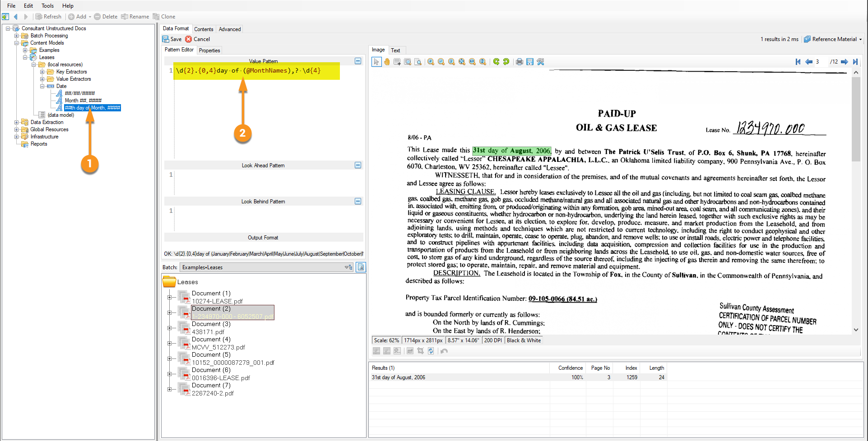
Task: Click the Cancel button
Action: (198, 39)
